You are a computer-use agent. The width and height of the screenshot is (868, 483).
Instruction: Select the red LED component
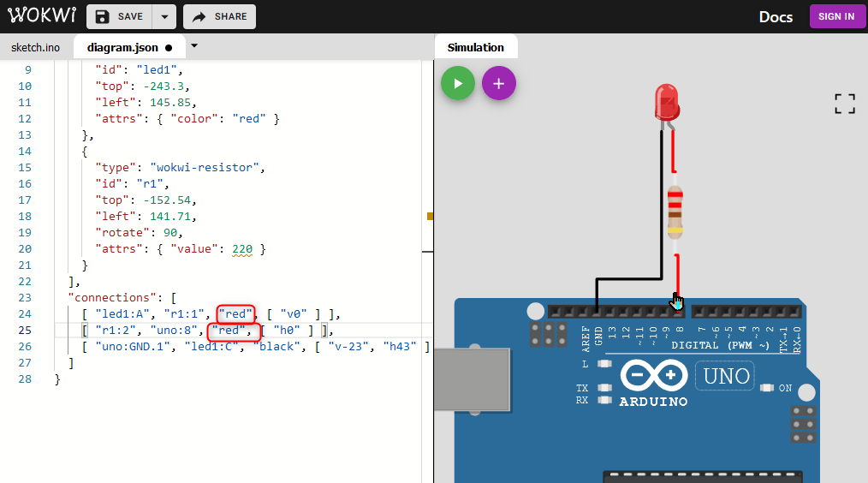pyautogui.click(x=667, y=103)
